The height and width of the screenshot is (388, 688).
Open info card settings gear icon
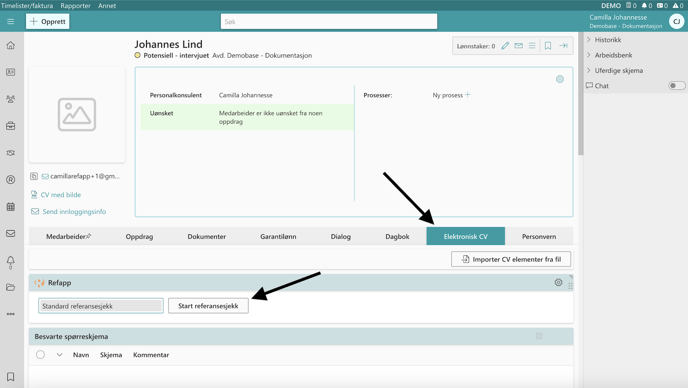[560, 79]
